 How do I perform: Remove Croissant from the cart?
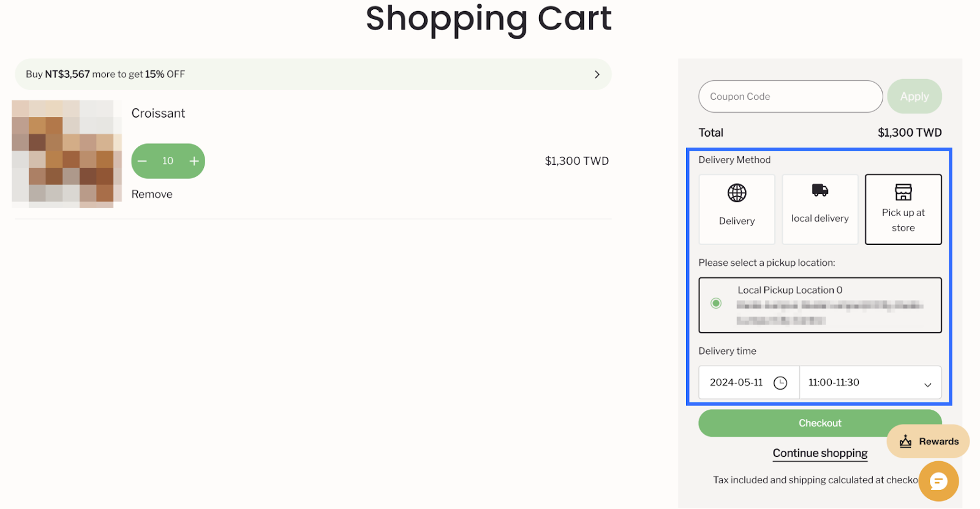(152, 194)
